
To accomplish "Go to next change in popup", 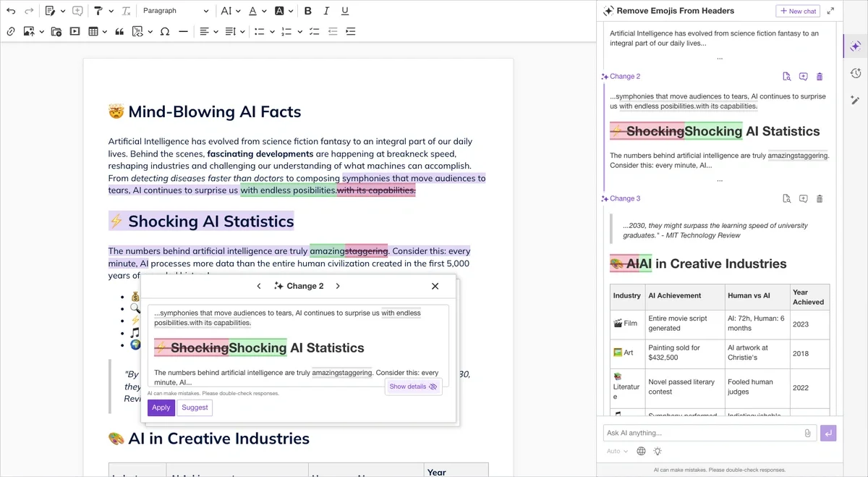I will pyautogui.click(x=337, y=286).
